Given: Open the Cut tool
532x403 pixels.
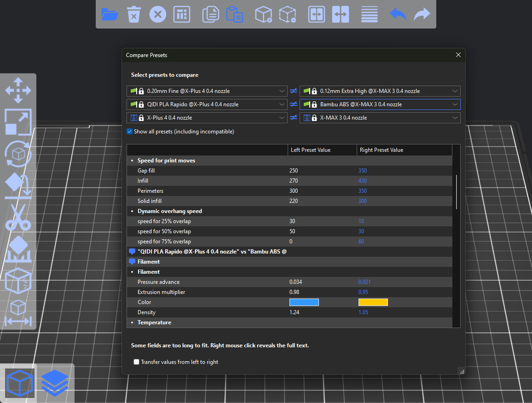Looking at the screenshot, I should 18,216.
